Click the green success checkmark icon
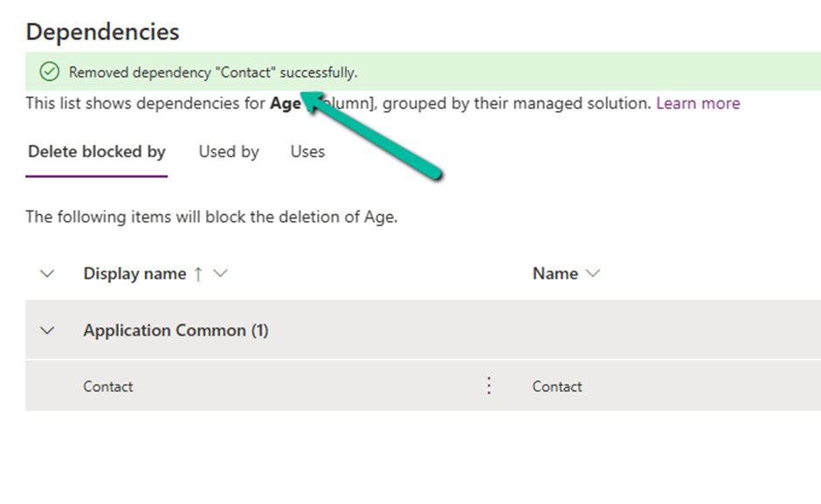The image size is (821, 504). pos(50,72)
